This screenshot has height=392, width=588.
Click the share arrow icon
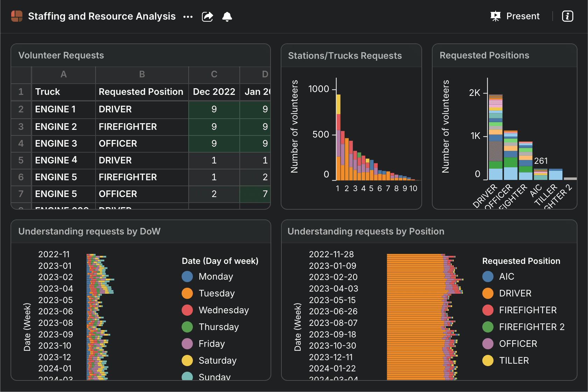(208, 16)
